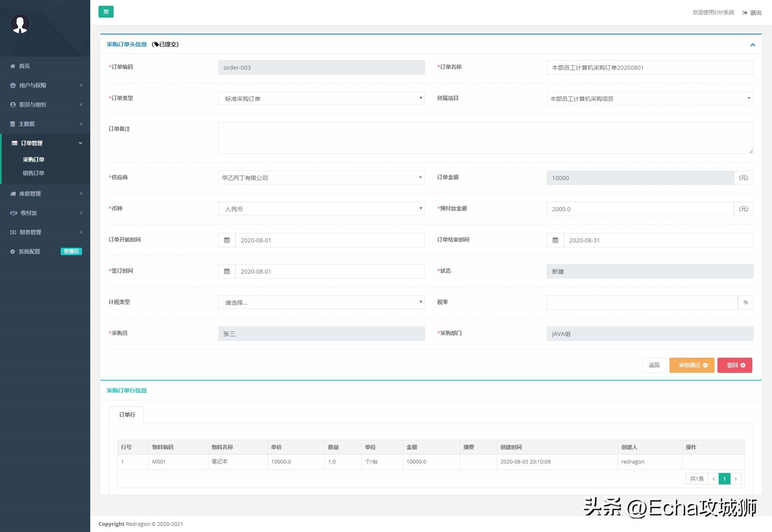Click the 订单编码 field order-003
Image resolution: width=772 pixels, height=532 pixels.
click(x=322, y=68)
